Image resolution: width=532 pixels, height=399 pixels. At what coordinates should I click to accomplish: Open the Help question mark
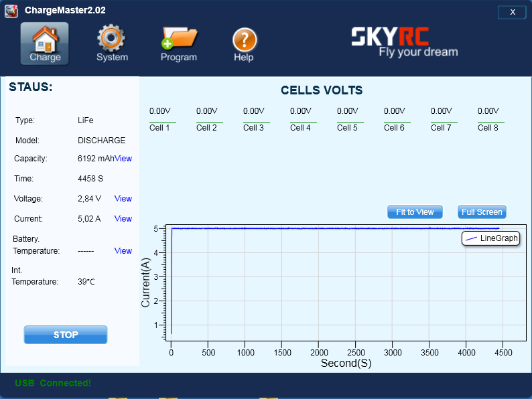(x=244, y=44)
